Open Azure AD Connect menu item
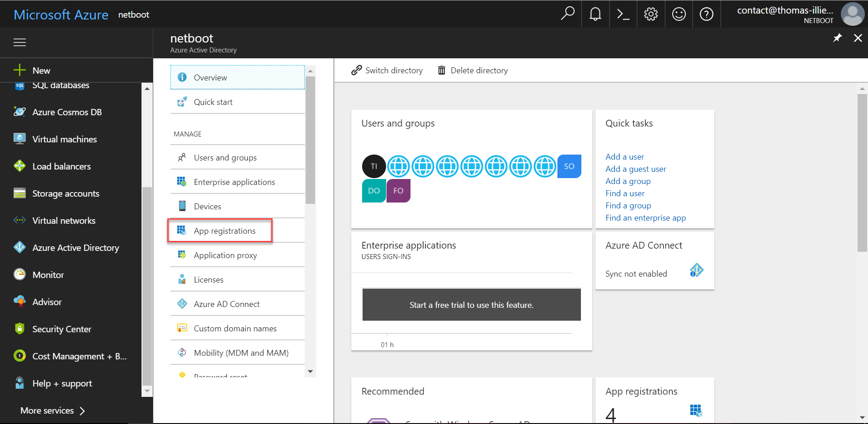Viewport: 868px width, 424px height. coord(237,304)
